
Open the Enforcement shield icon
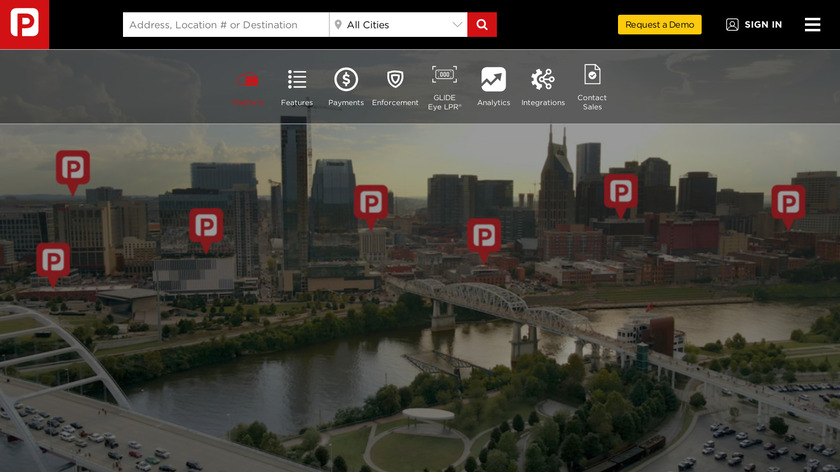click(395, 80)
